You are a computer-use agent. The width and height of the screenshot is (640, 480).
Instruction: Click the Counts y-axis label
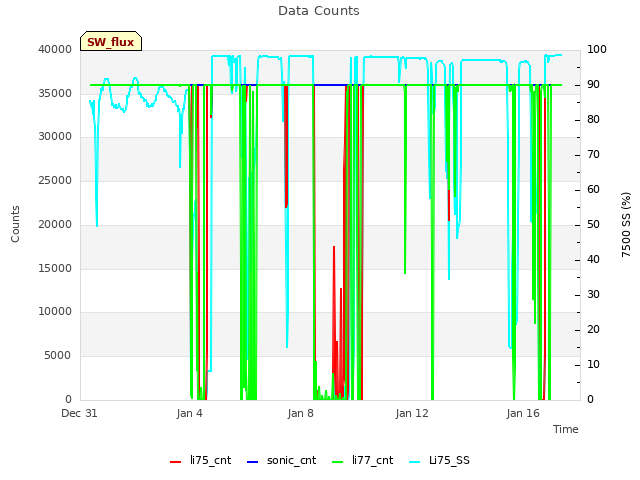click(15, 224)
